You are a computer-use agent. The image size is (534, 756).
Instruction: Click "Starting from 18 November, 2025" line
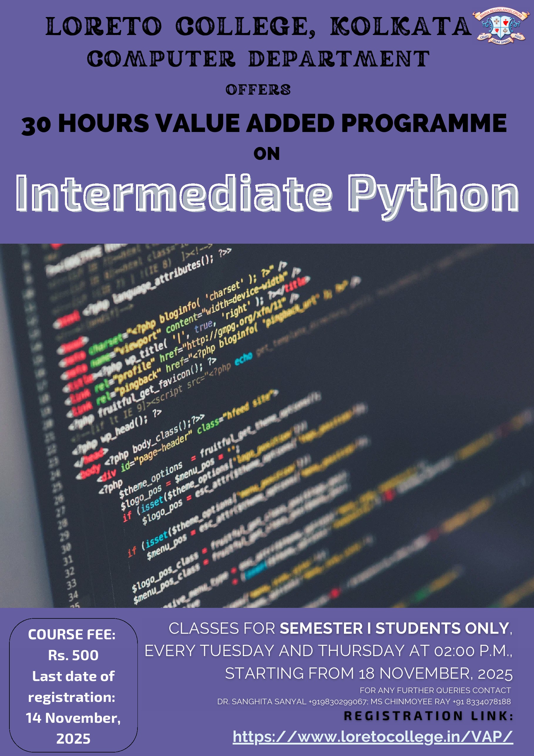369,673
